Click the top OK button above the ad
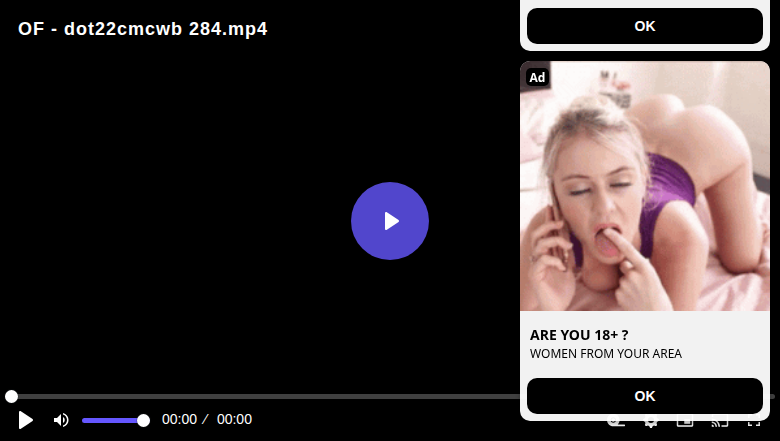 coord(645,26)
